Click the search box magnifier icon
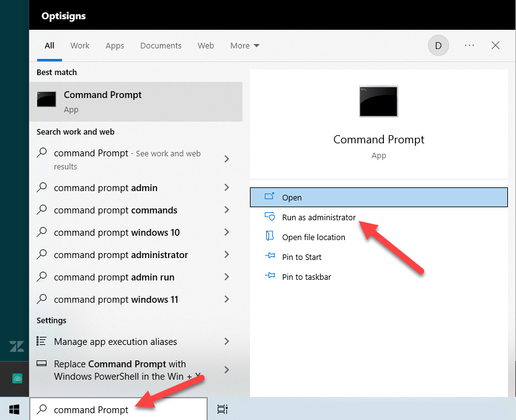The height and width of the screenshot is (420, 516). (42, 409)
